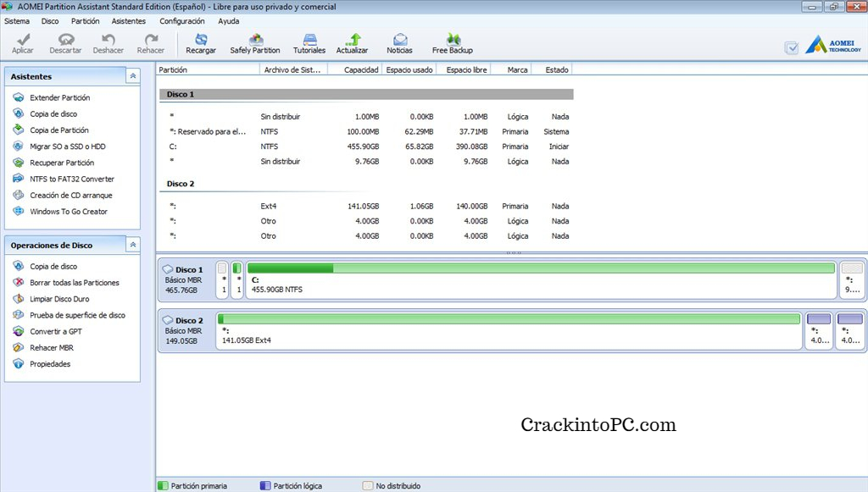Image resolution: width=868 pixels, height=492 pixels.
Task: Click the C: 455.90GB NTFS partition bar
Action: point(541,279)
